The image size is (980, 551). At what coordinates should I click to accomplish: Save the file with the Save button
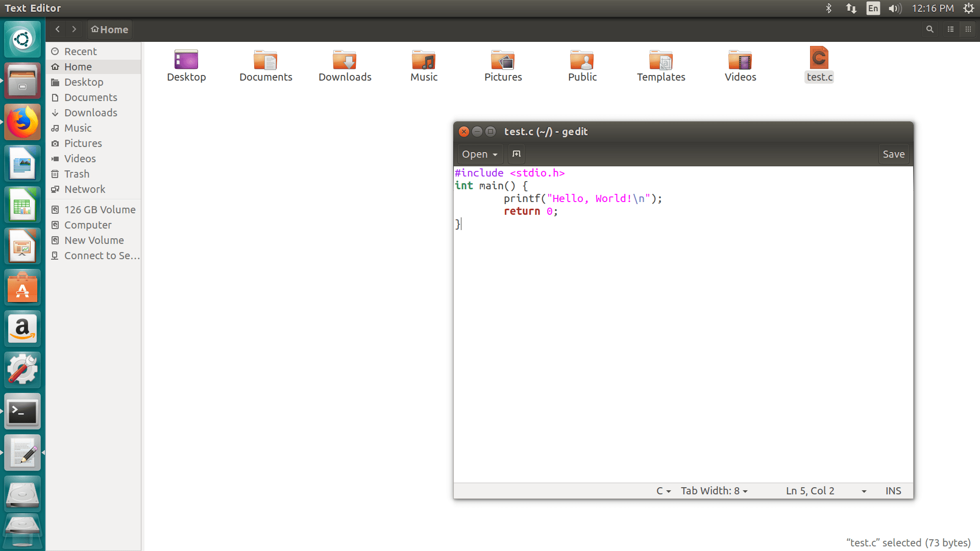click(x=893, y=154)
